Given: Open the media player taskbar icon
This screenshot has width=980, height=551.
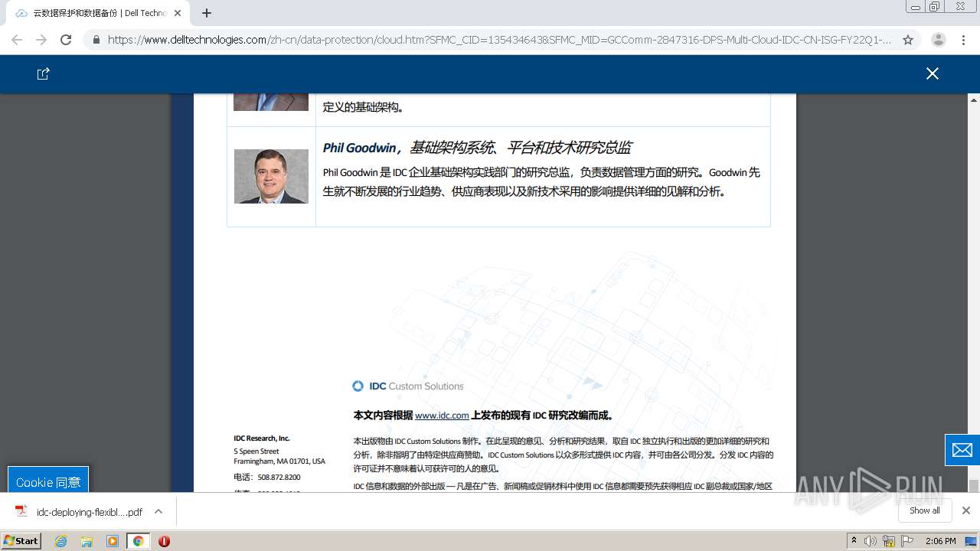Looking at the screenshot, I should (x=113, y=541).
